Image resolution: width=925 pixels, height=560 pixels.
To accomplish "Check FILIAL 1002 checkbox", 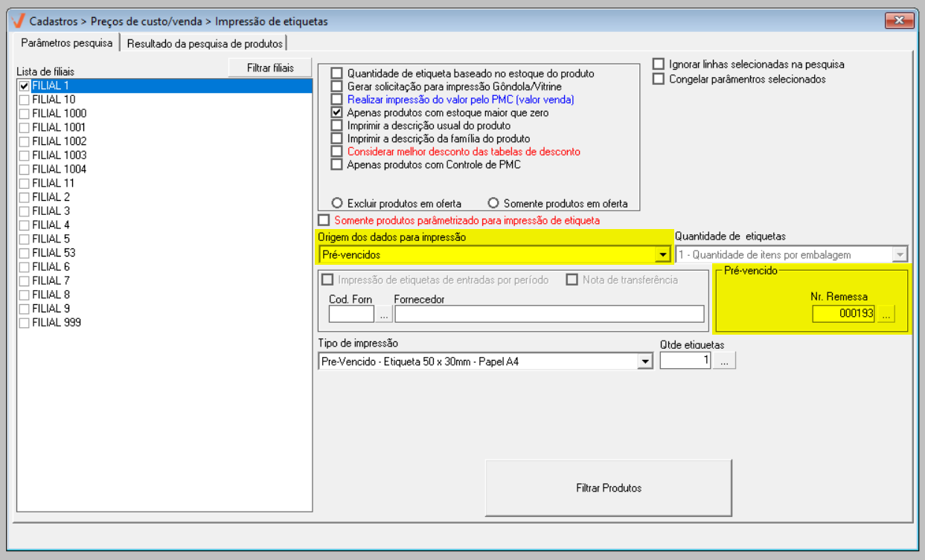I will tap(25, 141).
